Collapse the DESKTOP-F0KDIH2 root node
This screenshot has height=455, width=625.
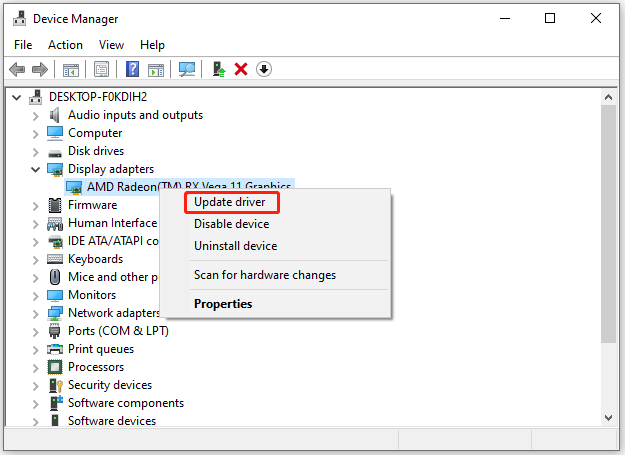(16, 97)
